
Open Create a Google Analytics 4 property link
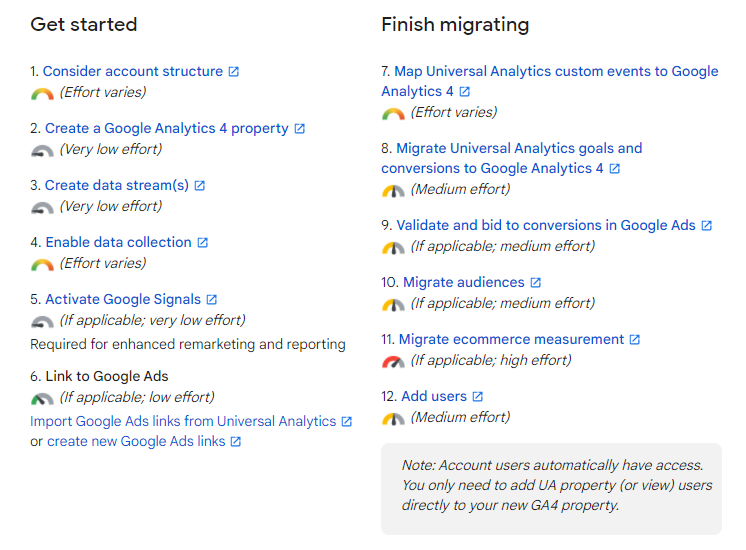point(167,128)
